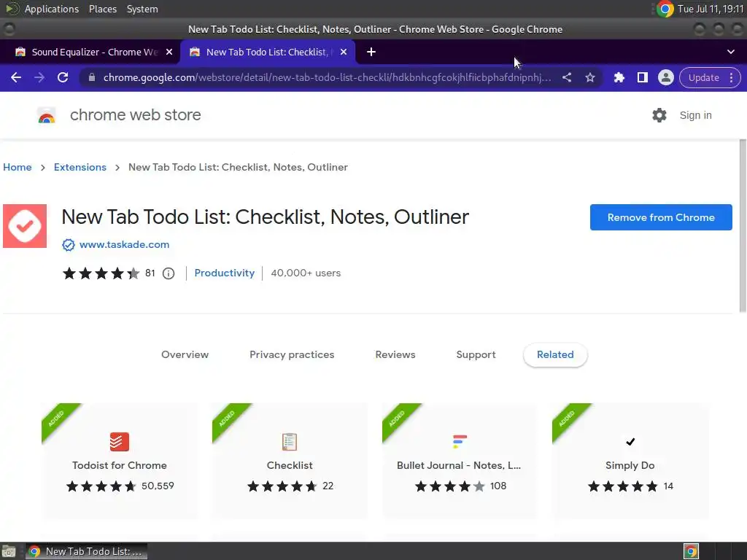Viewport: 747px width, 560px height.
Task: Click the Bullet Journal colored-lines icon
Action: point(460,441)
